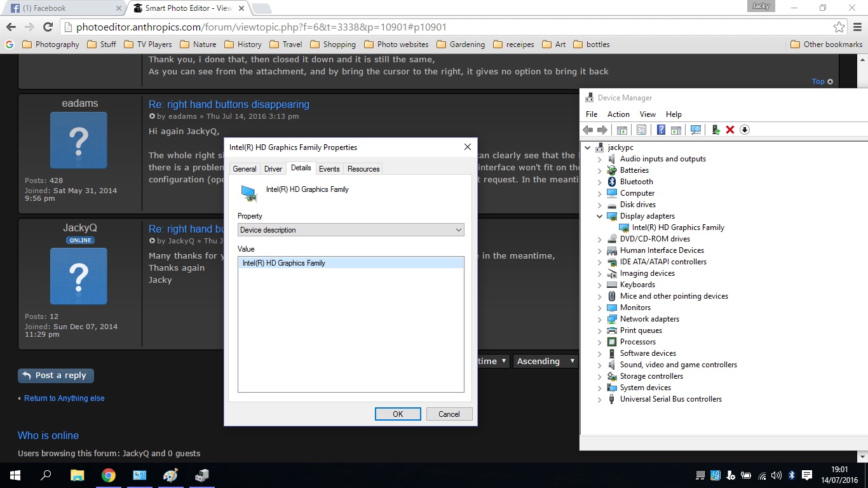Click the Post a reply button
868x488 pixels.
(x=56, y=376)
